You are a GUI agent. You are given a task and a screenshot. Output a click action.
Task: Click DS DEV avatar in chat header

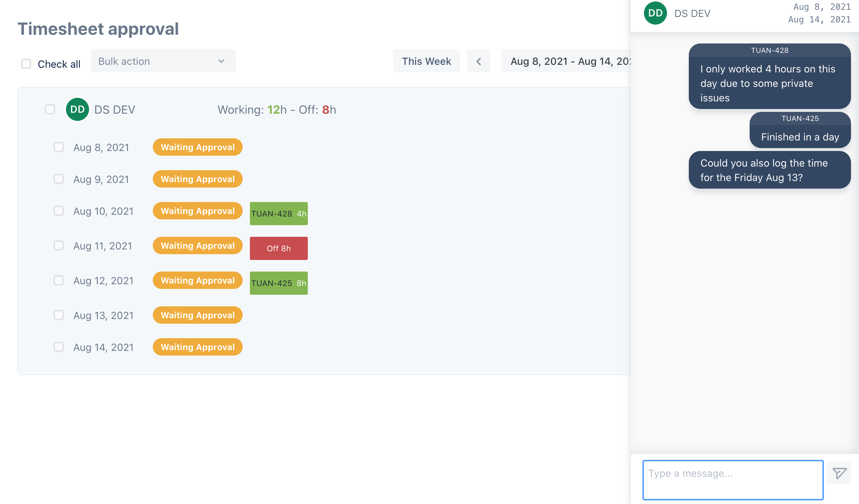click(655, 13)
